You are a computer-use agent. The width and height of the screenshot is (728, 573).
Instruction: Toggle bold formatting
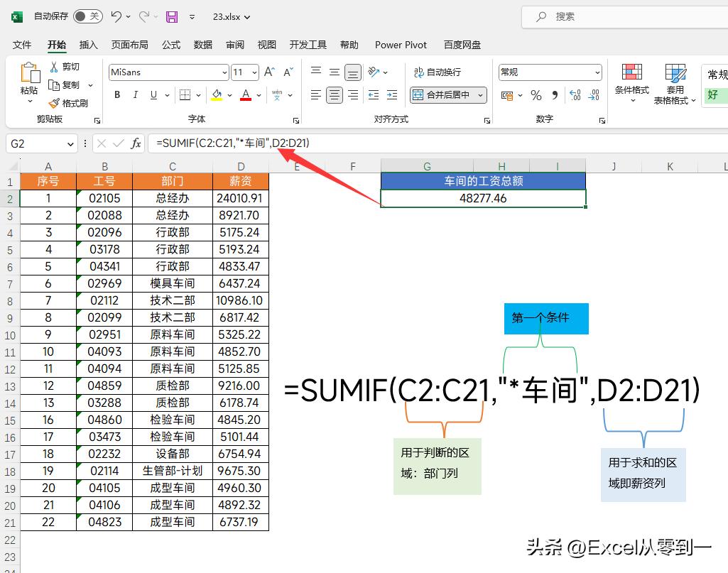pyautogui.click(x=117, y=95)
